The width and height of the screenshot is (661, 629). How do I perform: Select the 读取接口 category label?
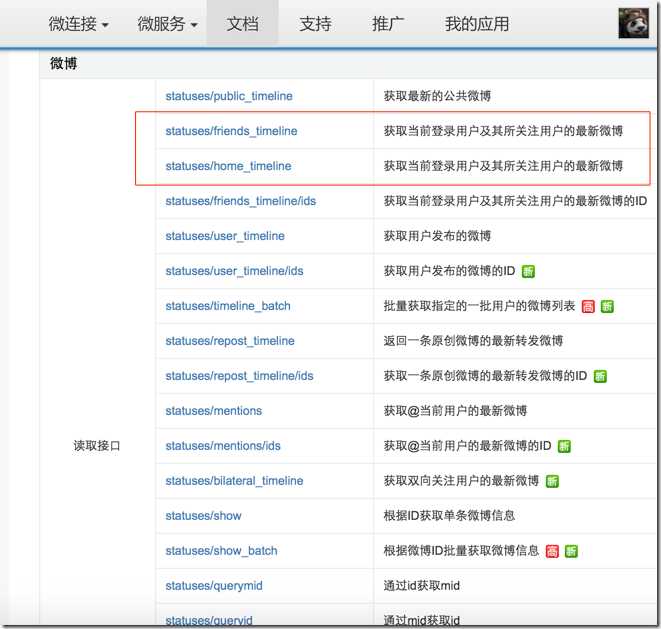[97, 446]
